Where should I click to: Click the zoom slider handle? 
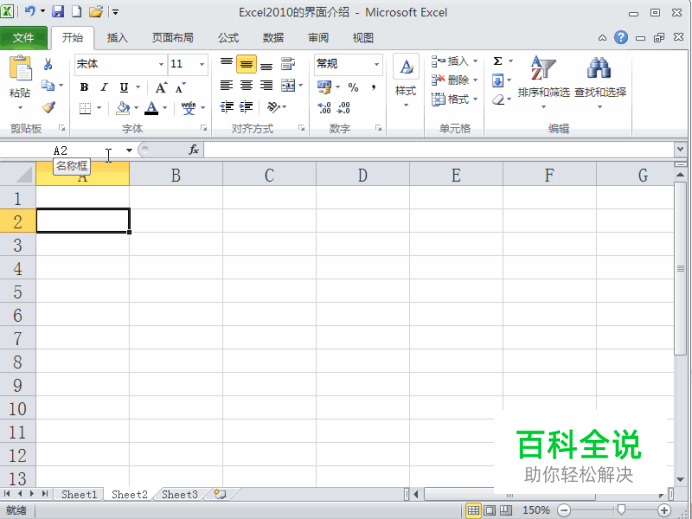621,510
